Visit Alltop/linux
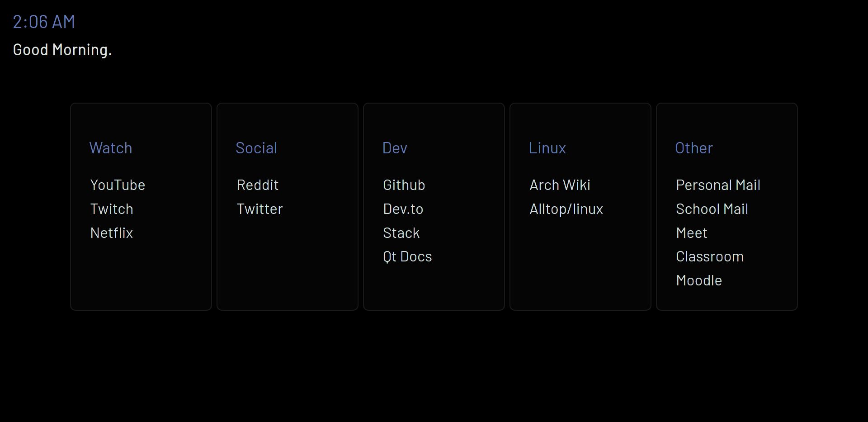Viewport: 868px width, 422px height. click(566, 209)
